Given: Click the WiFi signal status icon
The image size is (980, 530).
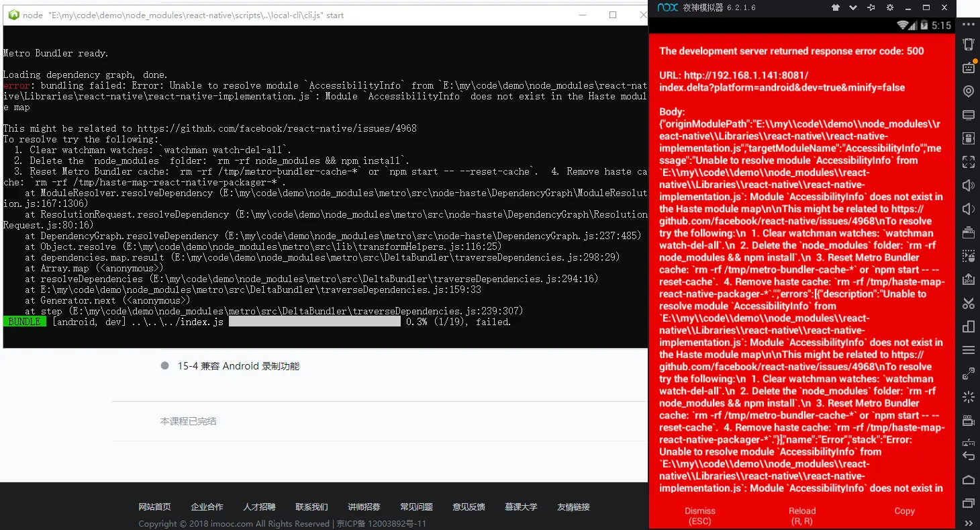Looking at the screenshot, I should pyautogui.click(x=903, y=26).
